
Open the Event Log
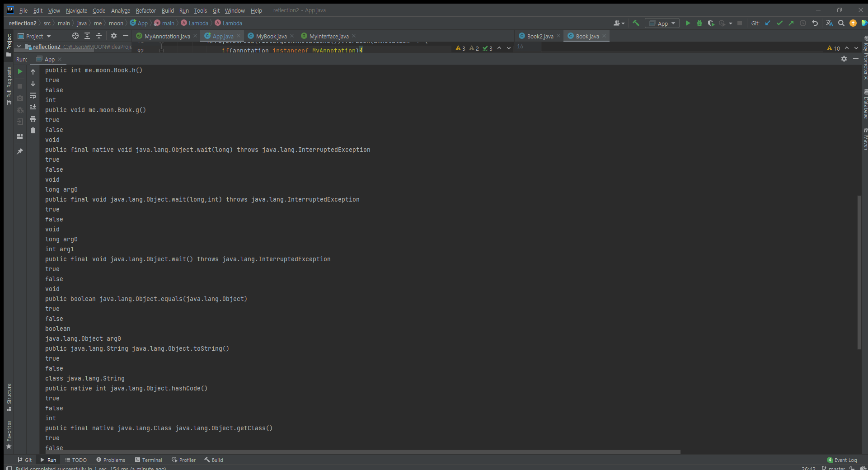[842, 460]
